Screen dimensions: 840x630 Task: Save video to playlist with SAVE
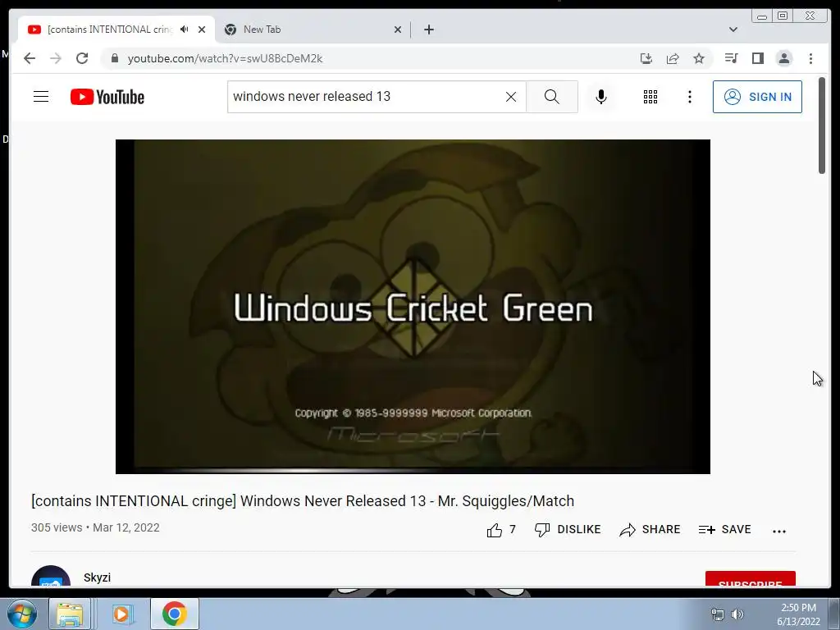point(725,530)
